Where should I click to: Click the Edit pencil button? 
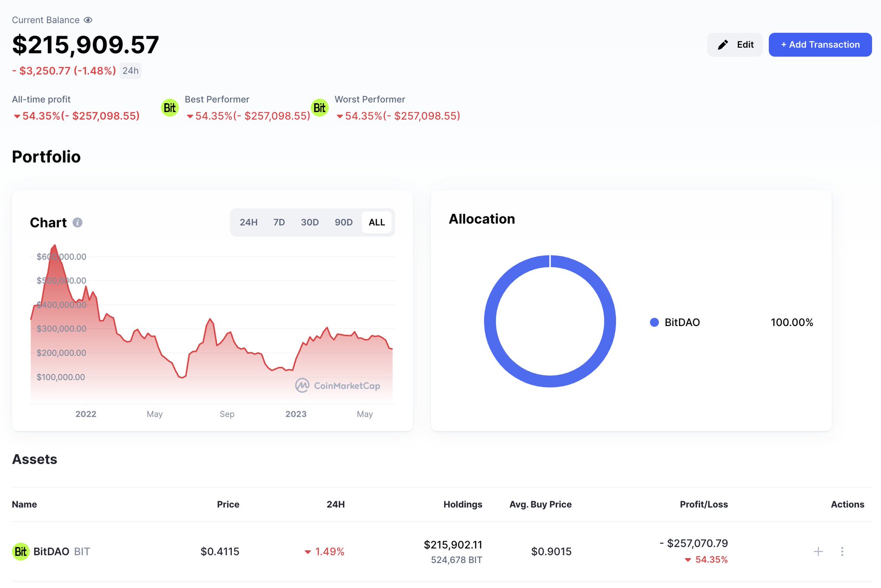[x=735, y=45]
